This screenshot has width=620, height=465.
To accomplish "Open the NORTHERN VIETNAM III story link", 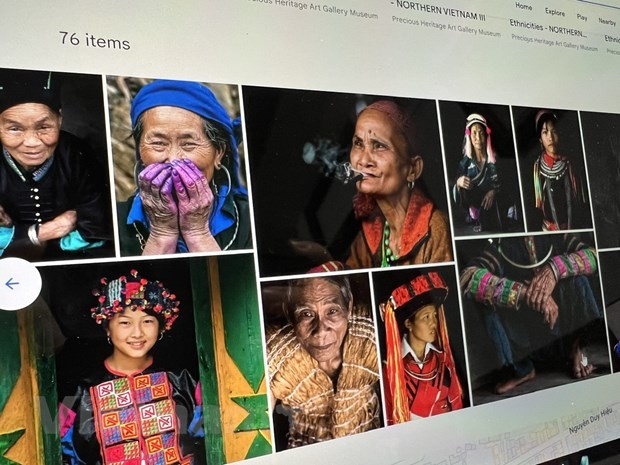I will [440, 11].
